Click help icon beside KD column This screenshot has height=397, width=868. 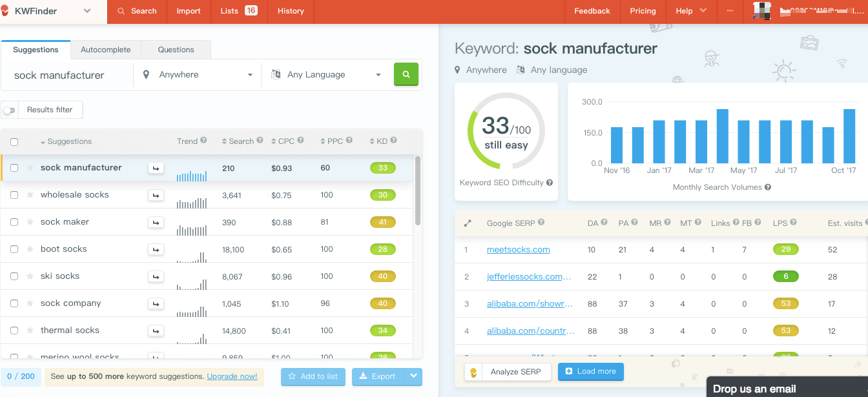coord(393,140)
